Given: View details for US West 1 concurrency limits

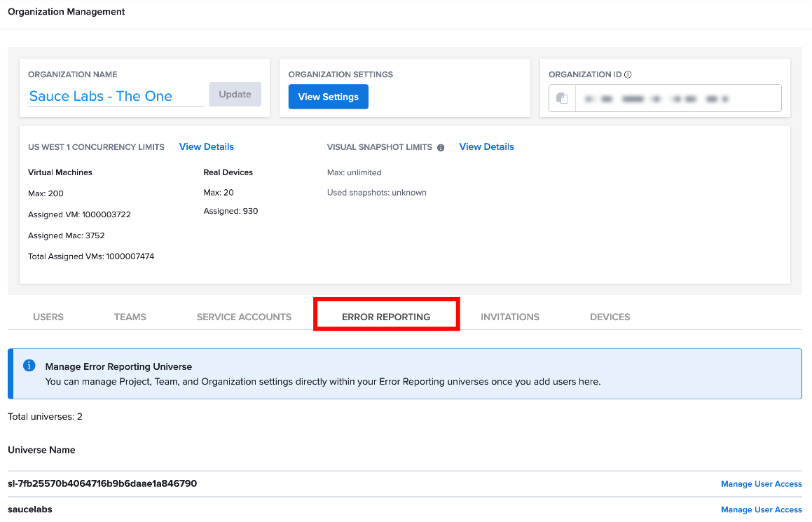Looking at the screenshot, I should pos(207,146).
